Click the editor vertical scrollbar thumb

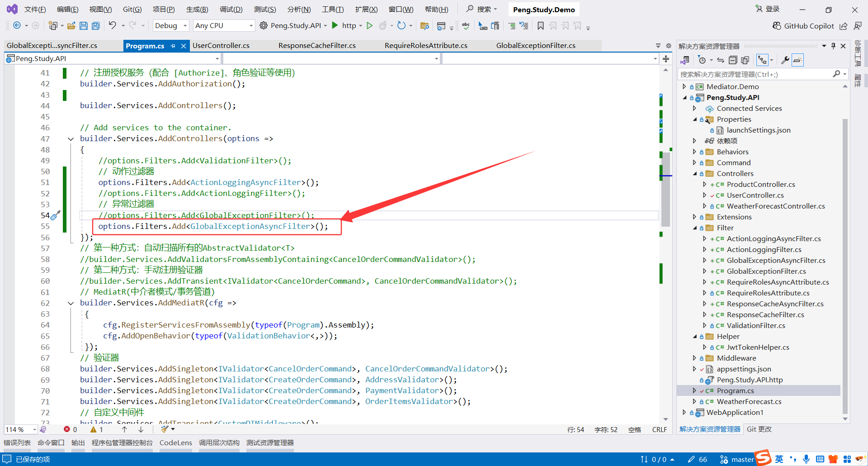pyautogui.click(x=665, y=189)
